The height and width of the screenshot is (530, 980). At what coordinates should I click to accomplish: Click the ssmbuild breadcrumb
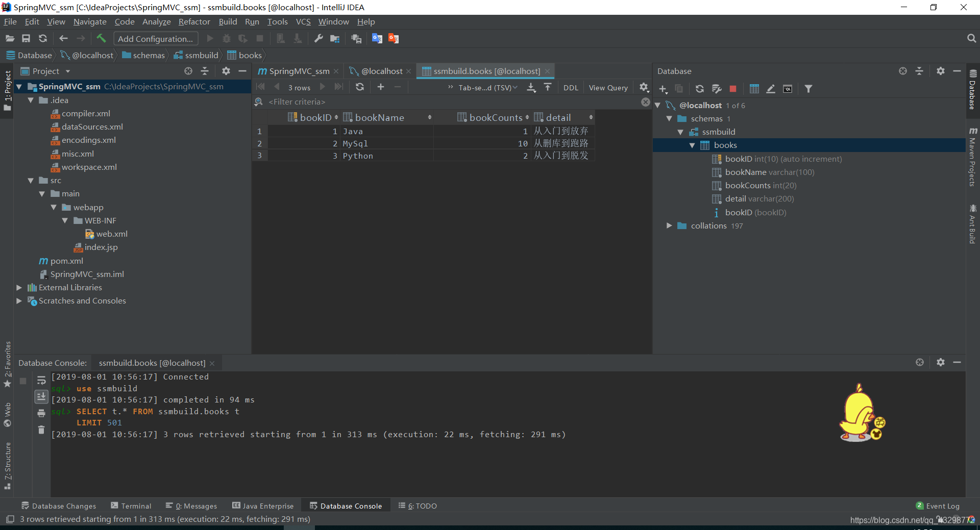click(196, 55)
